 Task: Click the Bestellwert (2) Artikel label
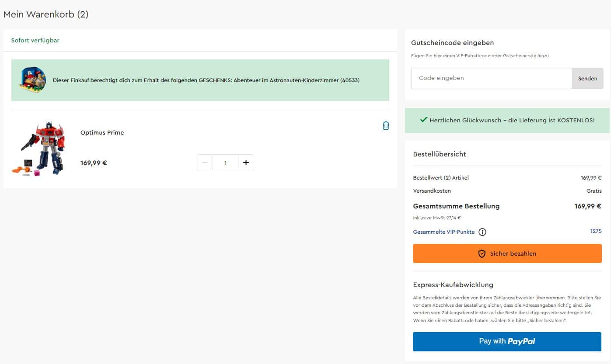[x=441, y=178]
